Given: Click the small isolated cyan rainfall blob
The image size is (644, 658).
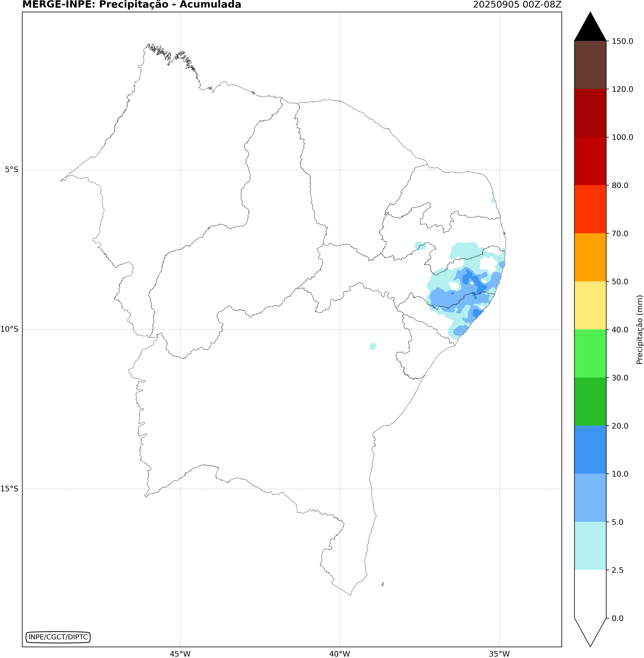Looking at the screenshot, I should (373, 346).
